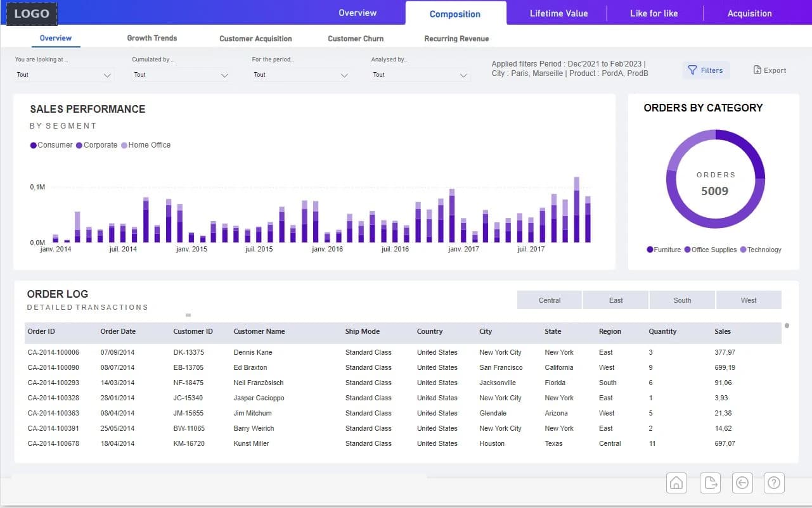
Task: Click the Technology legend swatch
Action: click(x=743, y=250)
